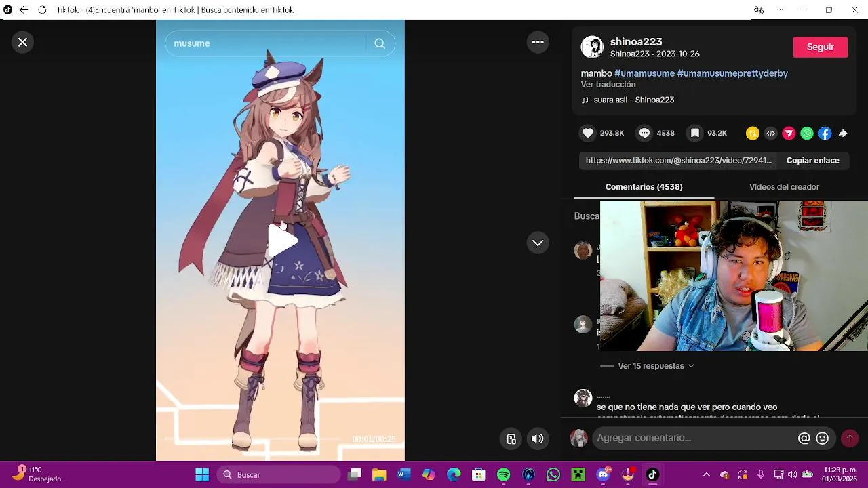Image resolution: width=868 pixels, height=488 pixels.
Task: Open WhatsApp from the taskbar
Action: [553, 474]
